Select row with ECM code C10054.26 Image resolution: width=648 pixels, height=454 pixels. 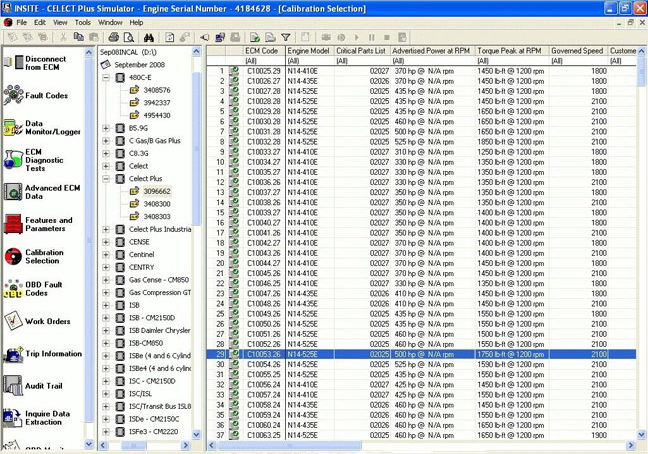[421, 364]
